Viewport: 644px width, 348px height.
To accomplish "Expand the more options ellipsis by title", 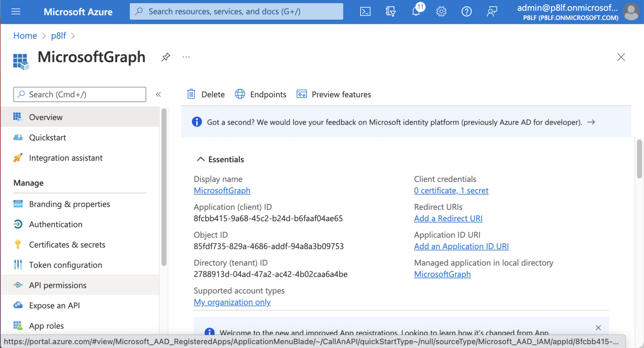I will pos(186,57).
